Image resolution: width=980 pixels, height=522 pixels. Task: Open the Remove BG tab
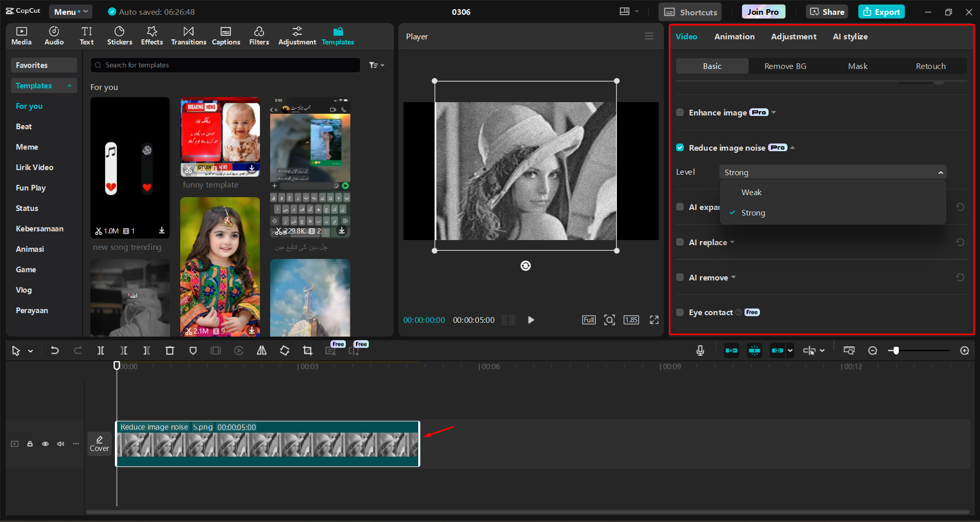785,66
